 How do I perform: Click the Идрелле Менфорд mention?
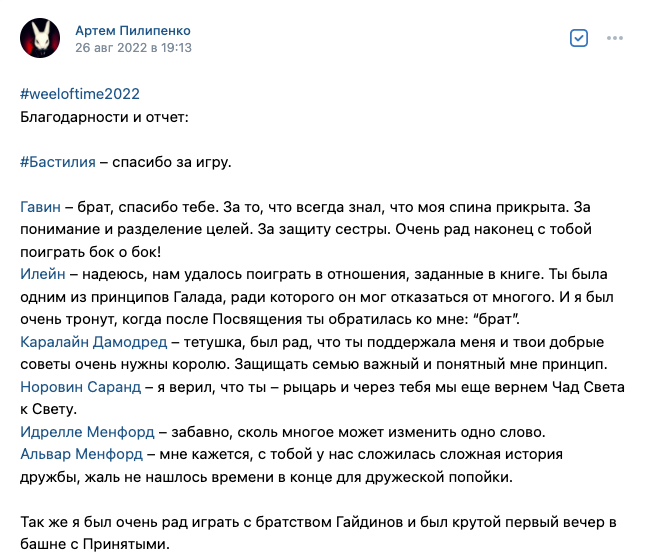click(87, 432)
